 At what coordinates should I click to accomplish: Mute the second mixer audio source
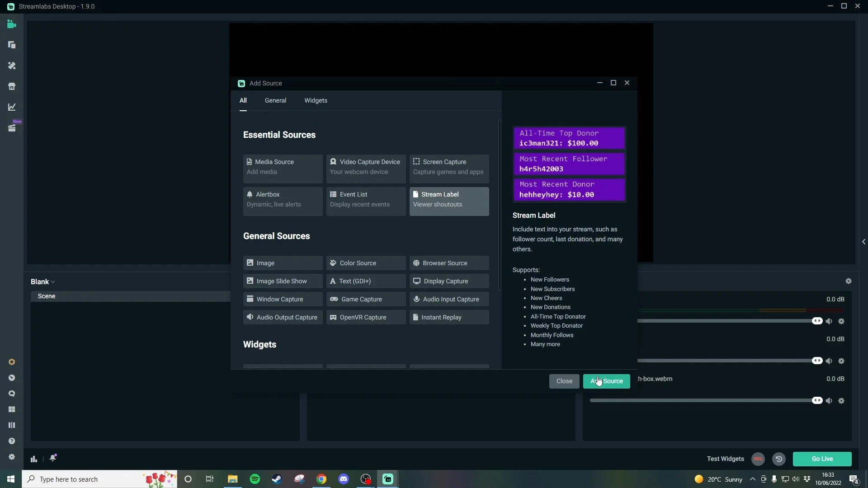tap(829, 361)
